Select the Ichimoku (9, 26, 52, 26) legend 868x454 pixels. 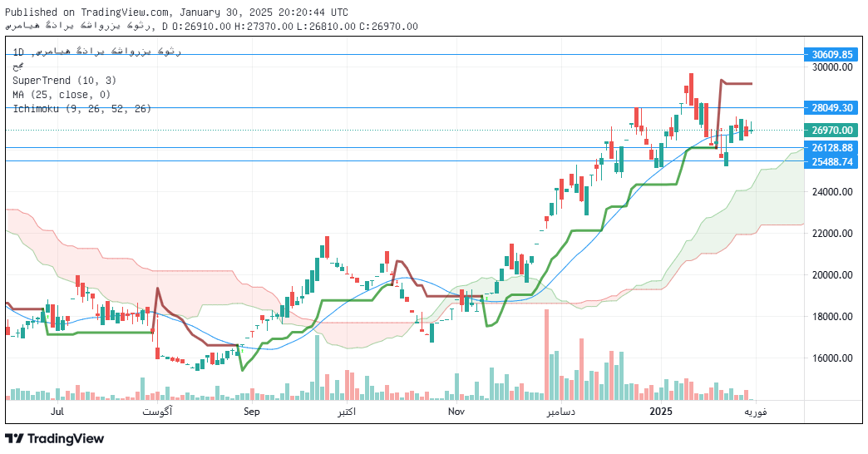point(82,109)
